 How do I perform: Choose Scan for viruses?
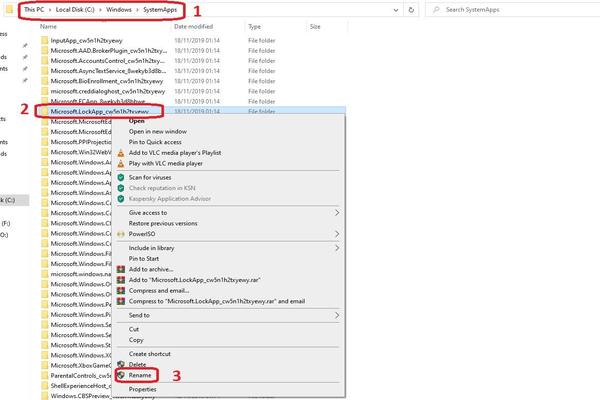point(150,177)
